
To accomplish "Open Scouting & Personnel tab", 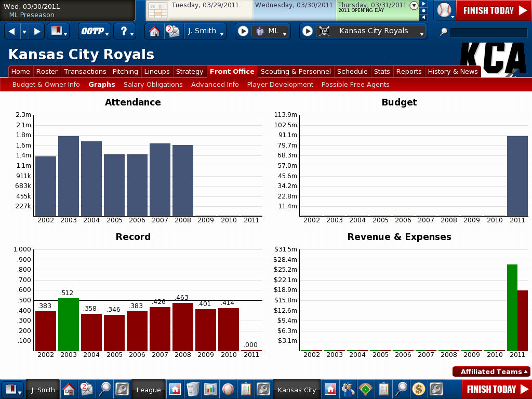I will (x=296, y=72).
